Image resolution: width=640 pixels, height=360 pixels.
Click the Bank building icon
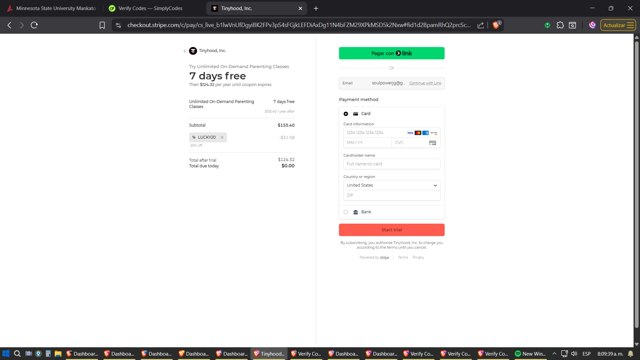pyautogui.click(x=356, y=212)
